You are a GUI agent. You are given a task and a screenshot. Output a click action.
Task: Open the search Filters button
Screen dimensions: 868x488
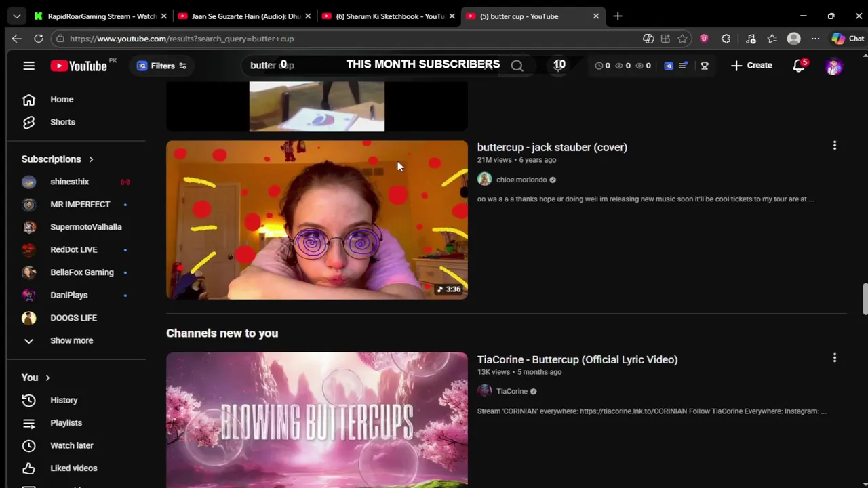coord(161,66)
